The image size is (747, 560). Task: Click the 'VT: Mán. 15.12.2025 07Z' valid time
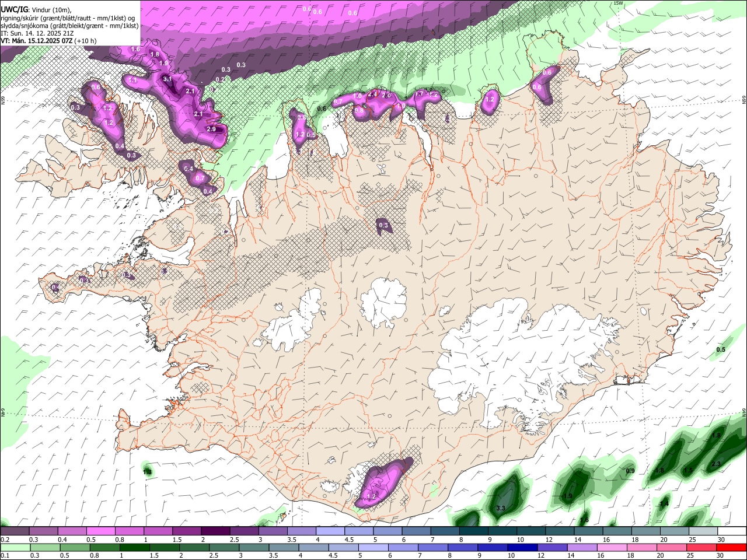point(36,41)
